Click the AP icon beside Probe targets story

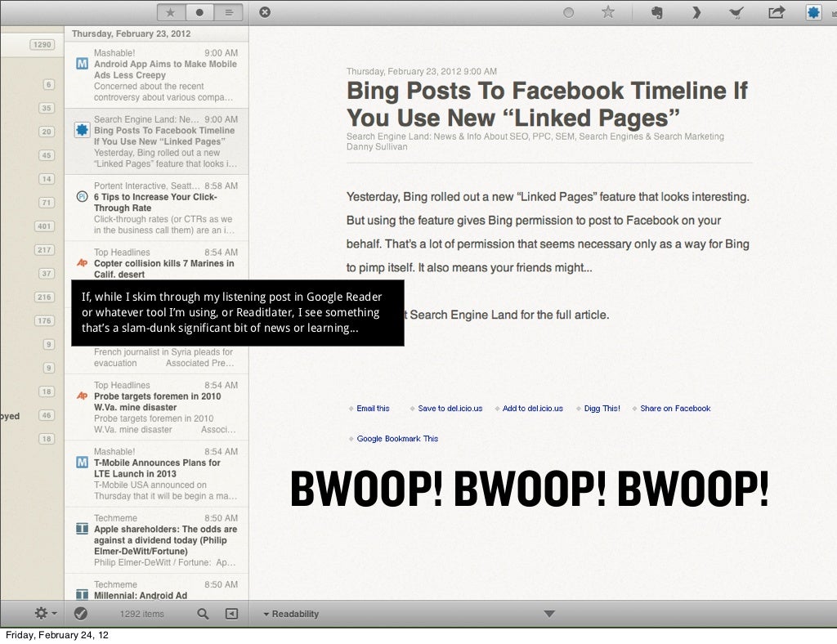tap(82, 396)
